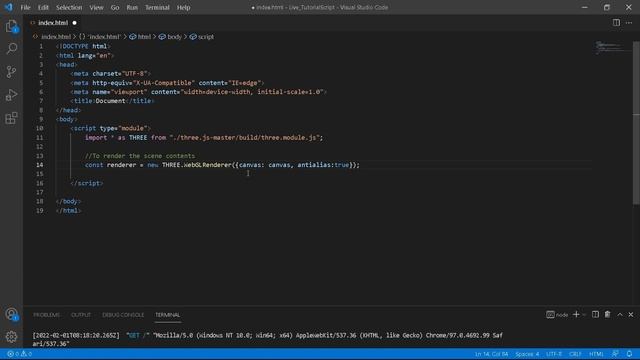This screenshot has height=360, width=640.
Task: Create a new terminal with plus icon
Action: (x=576, y=314)
